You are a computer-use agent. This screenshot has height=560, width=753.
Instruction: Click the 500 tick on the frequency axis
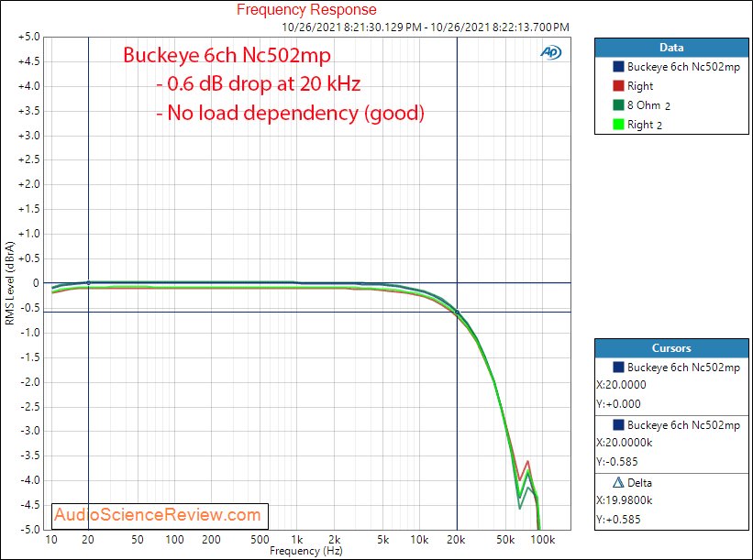tap(260, 540)
